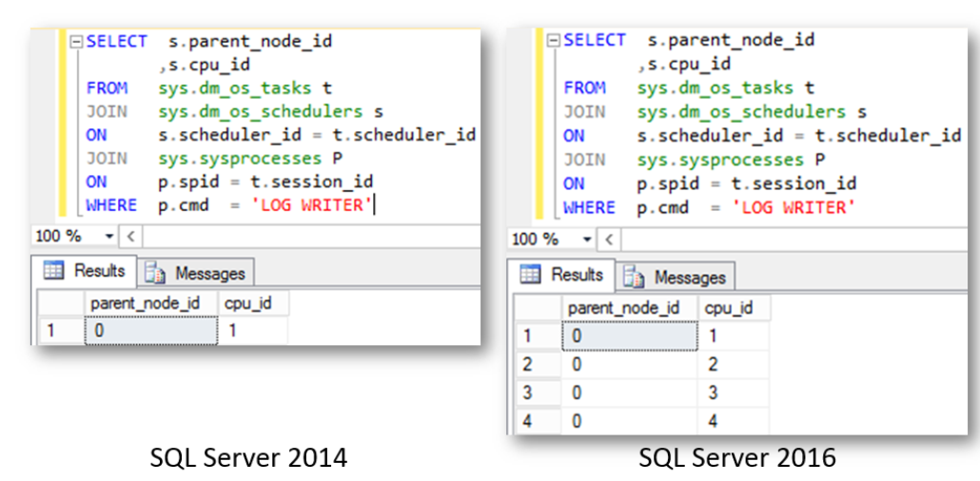Click the scroll-left arrow in 2014 window

[130, 237]
